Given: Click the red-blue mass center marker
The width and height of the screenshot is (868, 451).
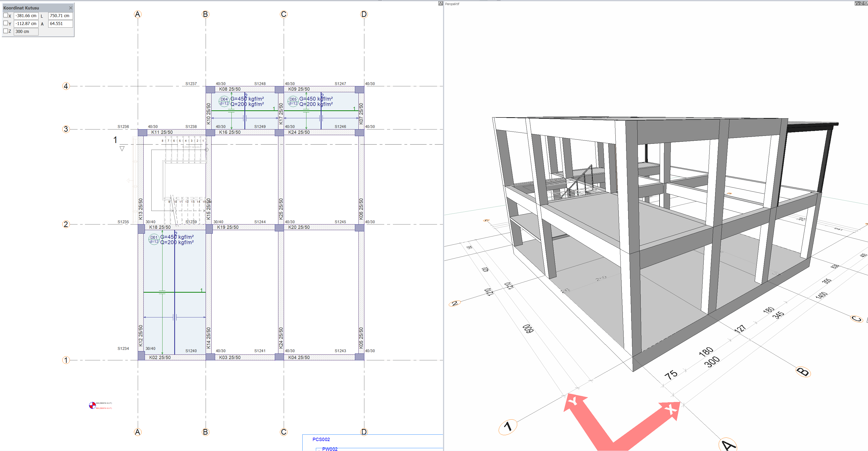Looking at the screenshot, I should click(92, 405).
